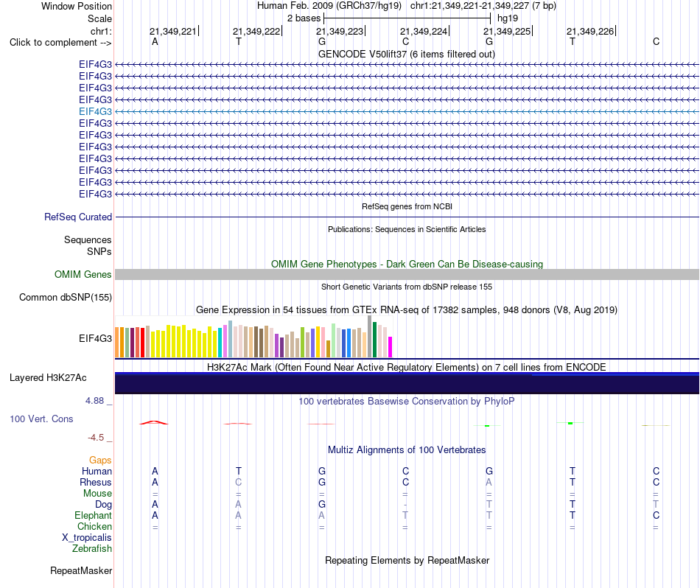
Task: Click the 'Click to complement -->' label
Action: pyautogui.click(x=60, y=43)
